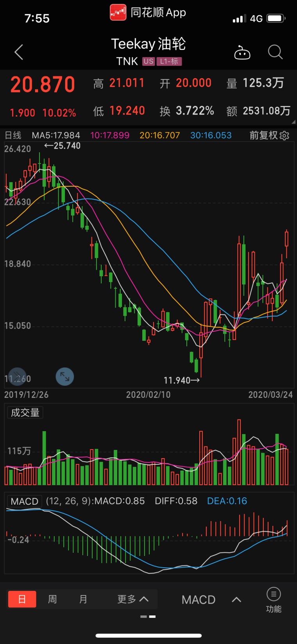Expand chart to fullscreen icon
Screen dimensions: 297x644
coord(65,377)
